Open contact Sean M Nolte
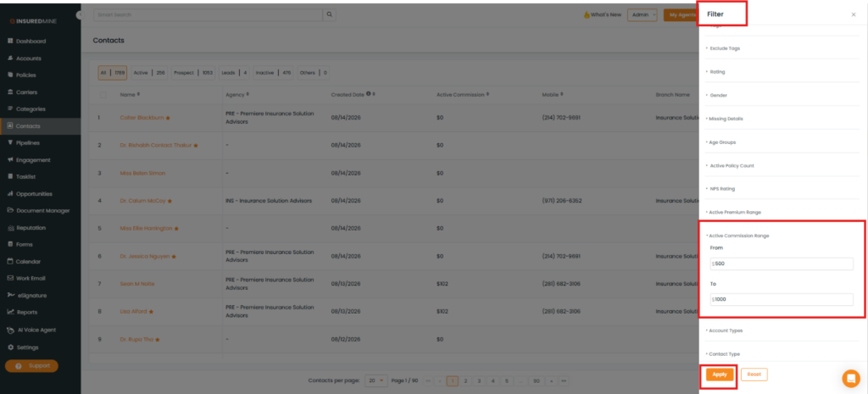This screenshot has height=394, width=868. [x=136, y=284]
